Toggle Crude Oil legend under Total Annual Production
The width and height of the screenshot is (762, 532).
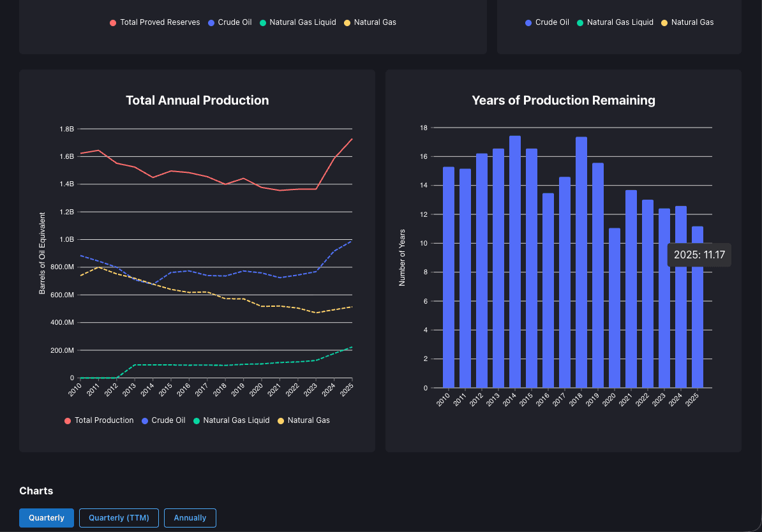pyautogui.click(x=163, y=421)
